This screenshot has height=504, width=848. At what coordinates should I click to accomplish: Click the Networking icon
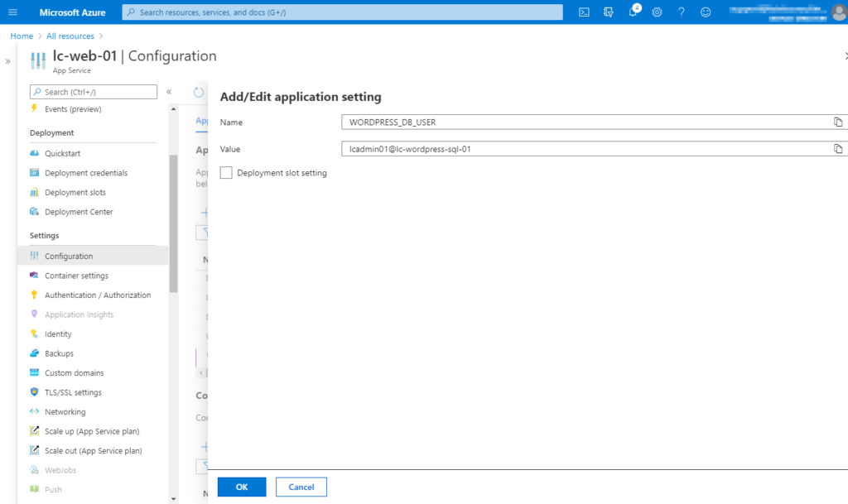click(x=35, y=411)
